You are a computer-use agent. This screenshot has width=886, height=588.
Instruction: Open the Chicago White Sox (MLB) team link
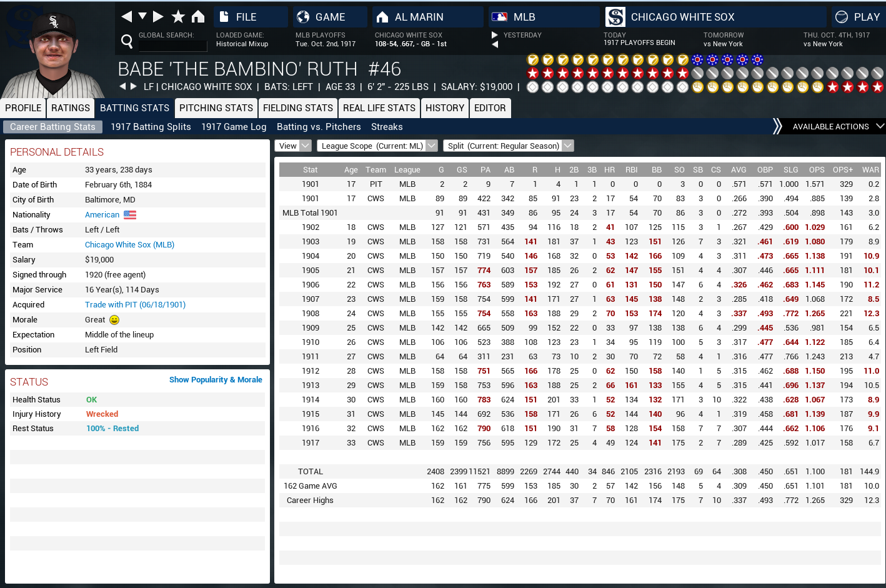coord(129,245)
